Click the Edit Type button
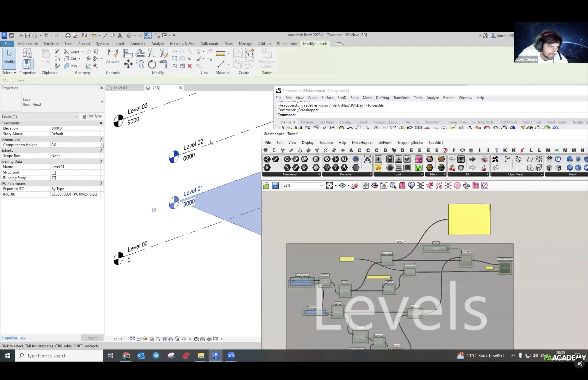Viewport: 588px width, 380px height. click(x=91, y=116)
